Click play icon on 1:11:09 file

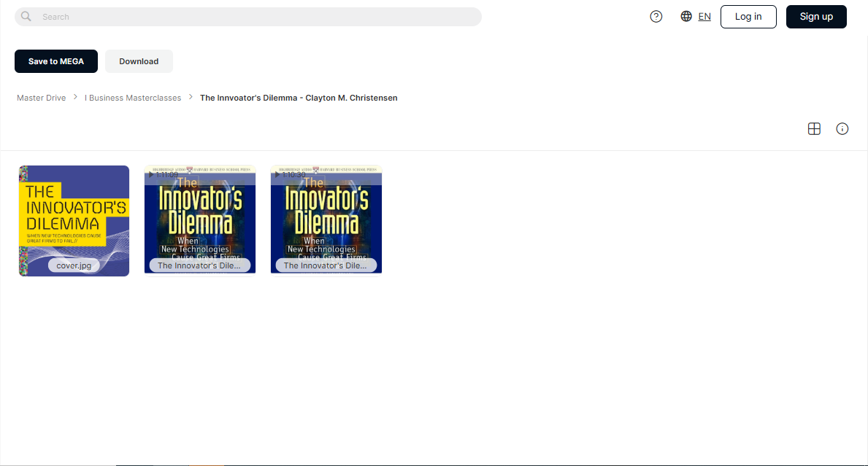[x=151, y=175]
